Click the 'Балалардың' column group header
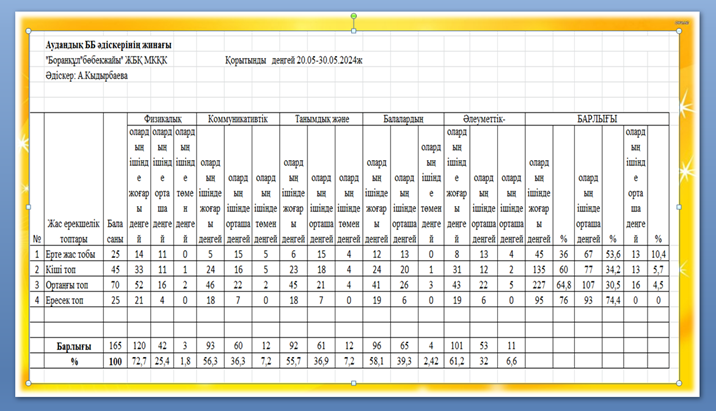The height and width of the screenshot is (411, 716). point(403,119)
